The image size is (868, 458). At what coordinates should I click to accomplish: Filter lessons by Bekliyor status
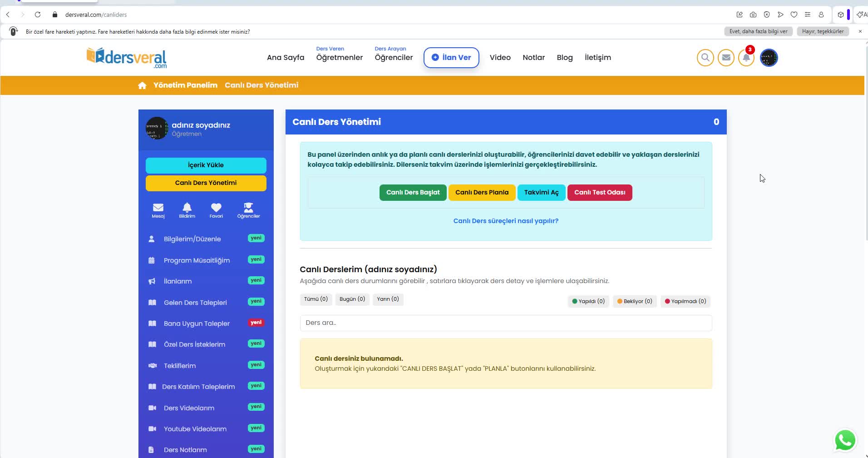pyautogui.click(x=635, y=301)
